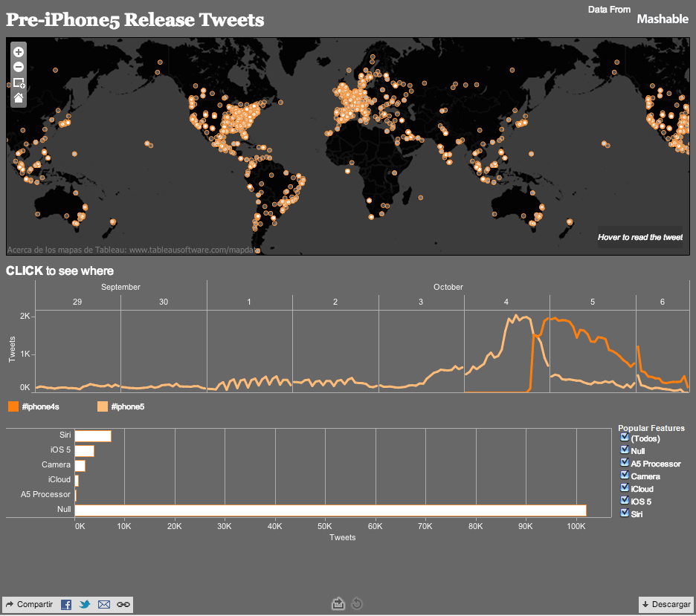The height and width of the screenshot is (616, 696).
Task: Open the Descargar download option
Action: tap(666, 604)
